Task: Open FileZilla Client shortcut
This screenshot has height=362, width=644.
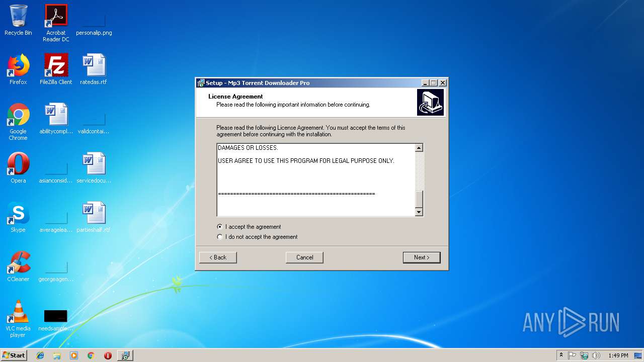Action: [x=56, y=69]
